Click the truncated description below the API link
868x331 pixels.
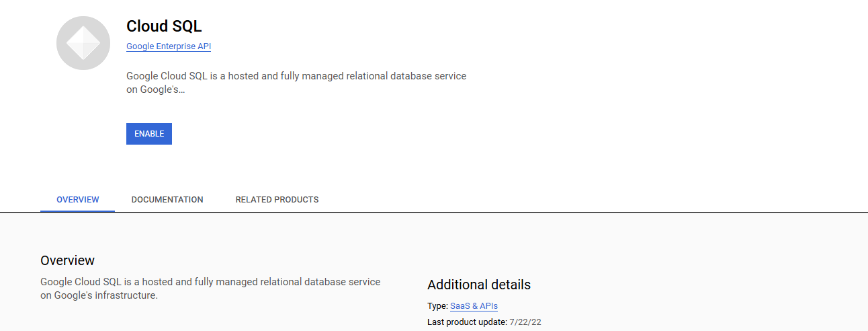tap(296, 83)
